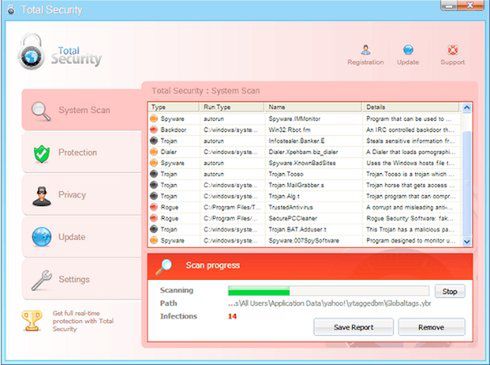This screenshot has height=365, width=490.
Task: Click the green shield Protection icon
Action: (42, 154)
